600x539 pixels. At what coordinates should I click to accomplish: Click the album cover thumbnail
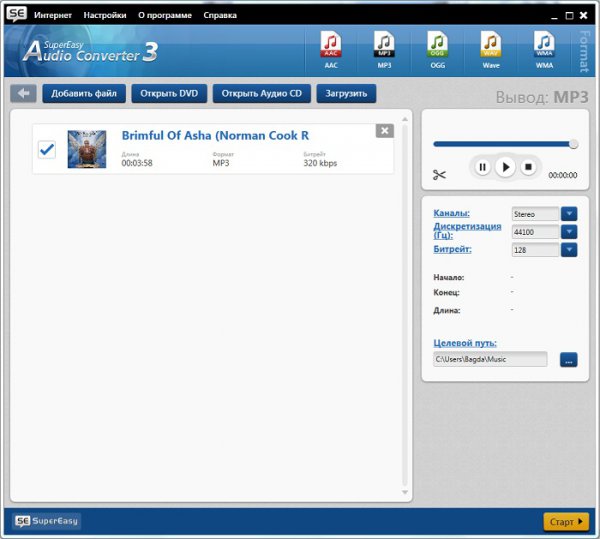coord(87,149)
